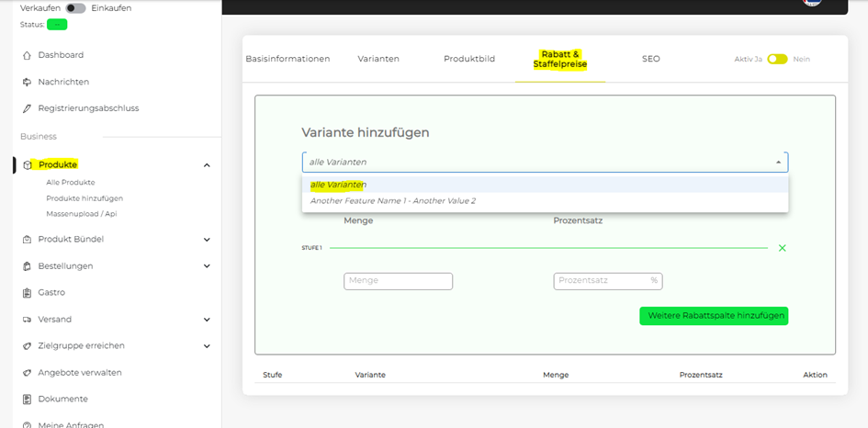The image size is (868, 428).
Task: Open Dokumente section
Action: [63, 399]
